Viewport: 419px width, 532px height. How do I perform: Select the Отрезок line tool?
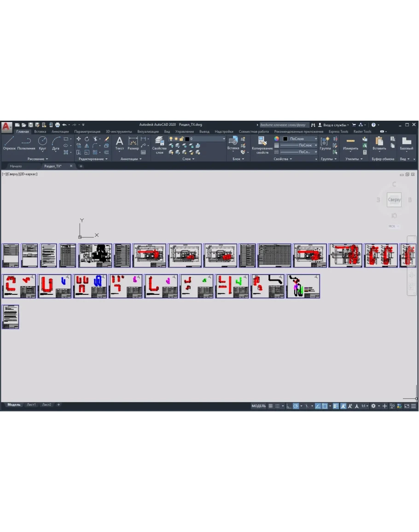click(x=9, y=143)
